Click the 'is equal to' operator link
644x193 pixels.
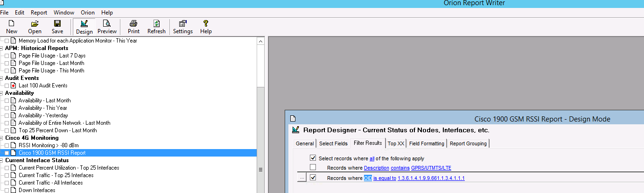(385, 178)
